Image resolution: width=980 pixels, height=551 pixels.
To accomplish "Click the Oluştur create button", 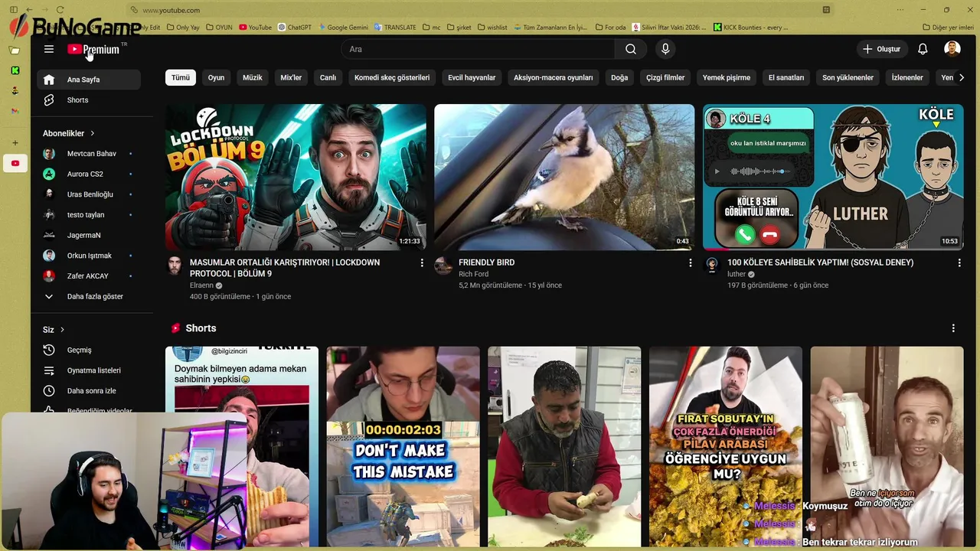I will 881,49.
